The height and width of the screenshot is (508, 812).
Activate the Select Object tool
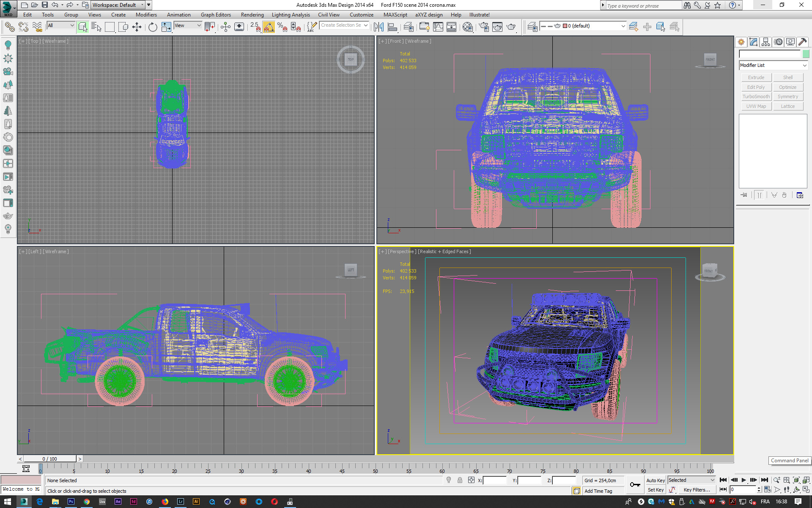point(83,27)
